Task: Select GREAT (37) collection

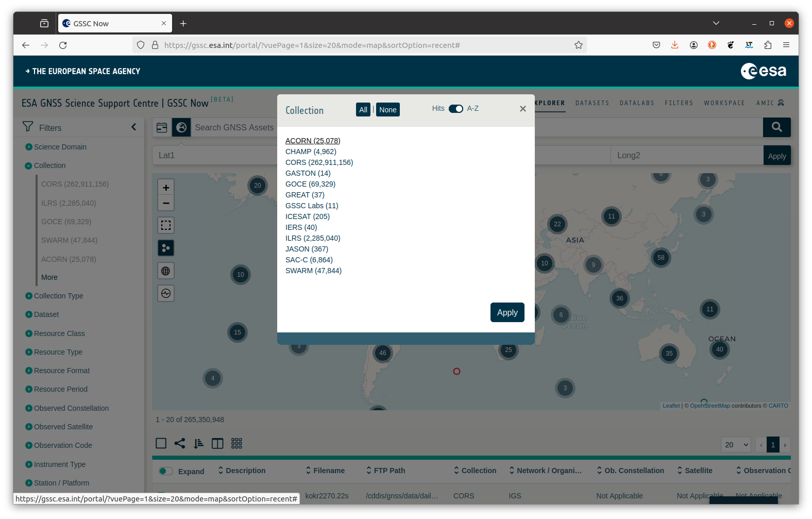Action: click(305, 195)
